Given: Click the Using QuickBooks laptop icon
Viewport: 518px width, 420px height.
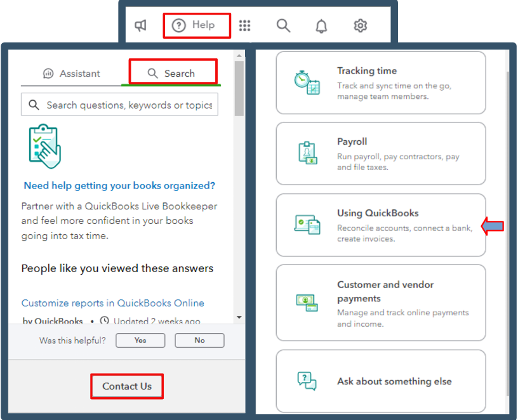Looking at the screenshot, I should (307, 225).
